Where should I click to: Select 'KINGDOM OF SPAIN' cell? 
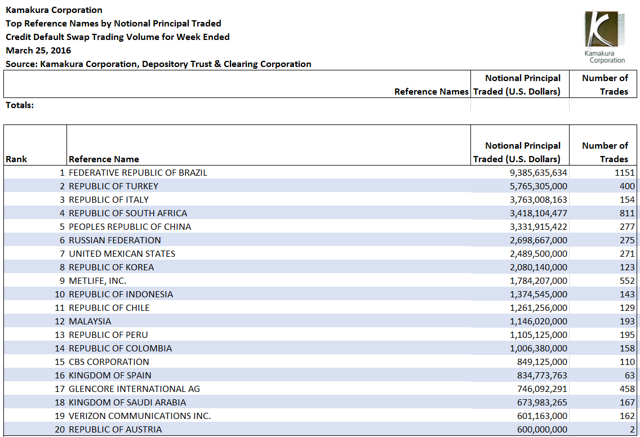tap(110, 375)
